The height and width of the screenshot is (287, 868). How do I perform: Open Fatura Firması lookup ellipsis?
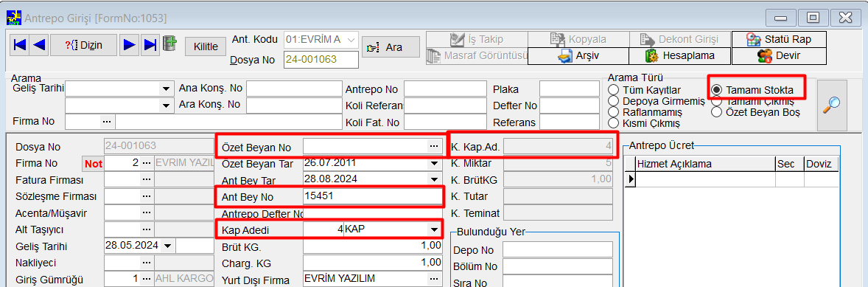[146, 179]
